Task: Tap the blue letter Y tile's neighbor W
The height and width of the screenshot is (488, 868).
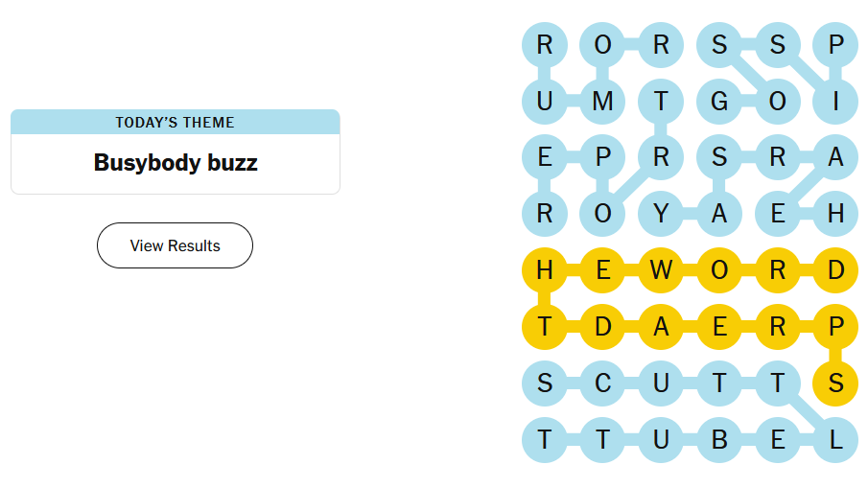Action: click(661, 270)
